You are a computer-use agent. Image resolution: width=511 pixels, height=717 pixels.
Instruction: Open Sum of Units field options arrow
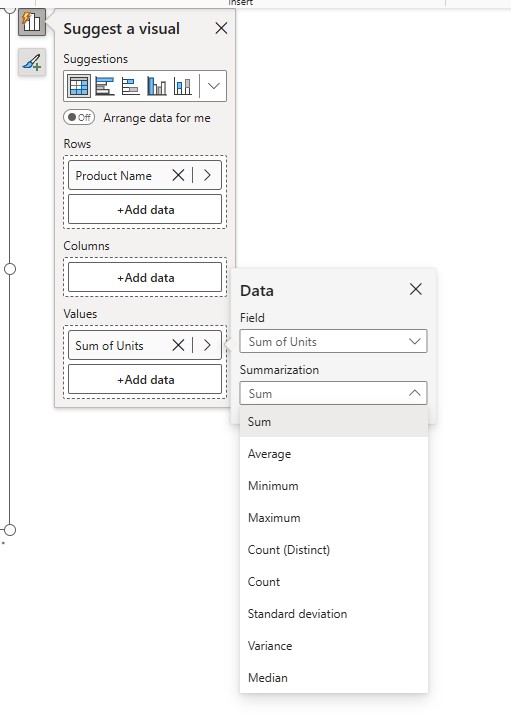207,345
